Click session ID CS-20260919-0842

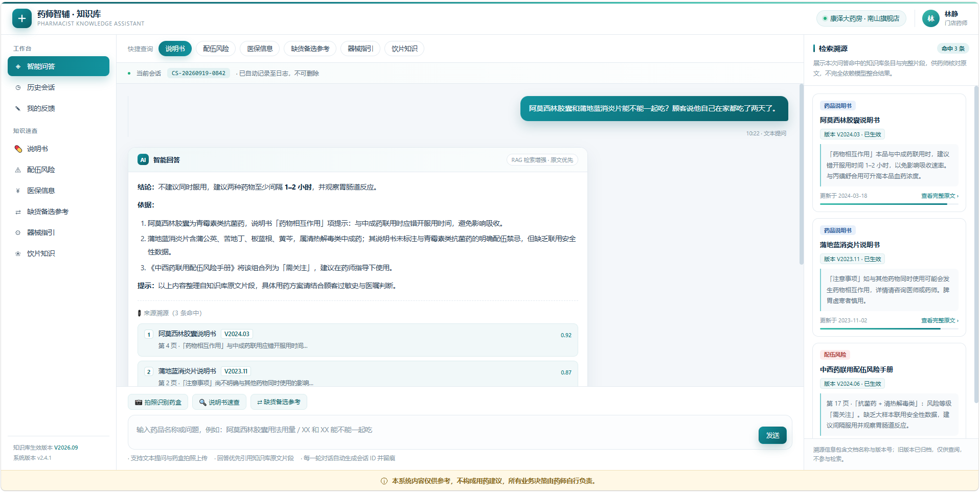(x=198, y=73)
